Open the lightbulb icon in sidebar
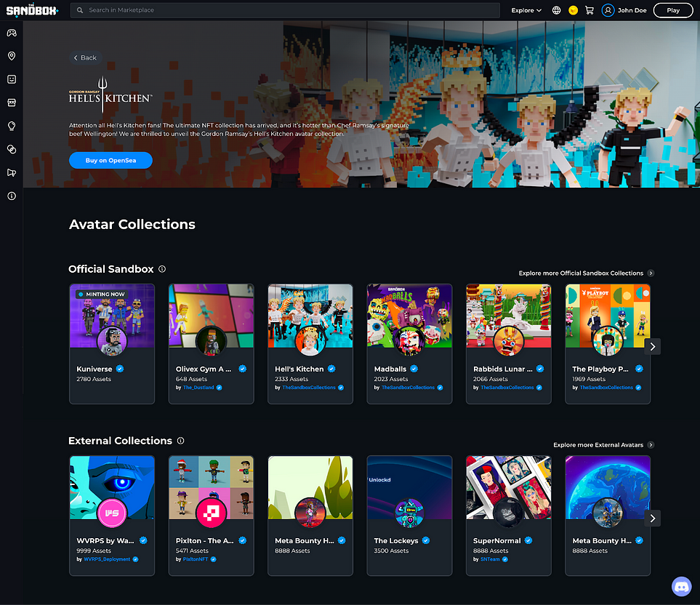This screenshot has height=605, width=700. coord(12,126)
